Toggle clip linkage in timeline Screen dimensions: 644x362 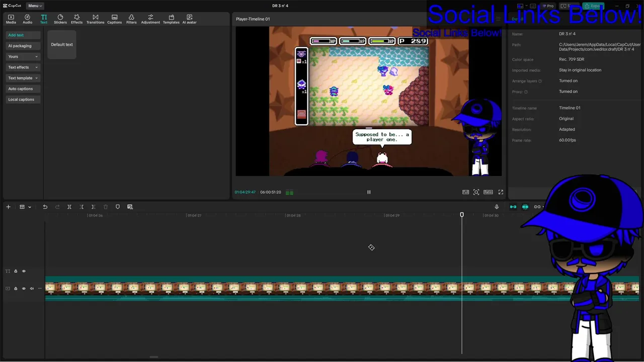pyautogui.click(x=537, y=207)
